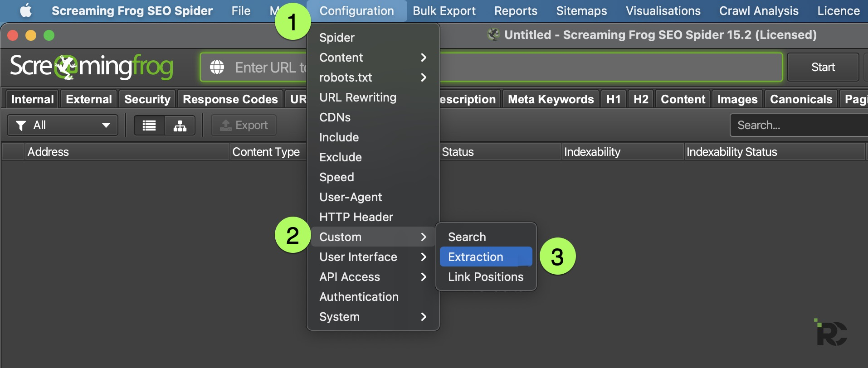Expand the Custom submenu

click(373, 237)
